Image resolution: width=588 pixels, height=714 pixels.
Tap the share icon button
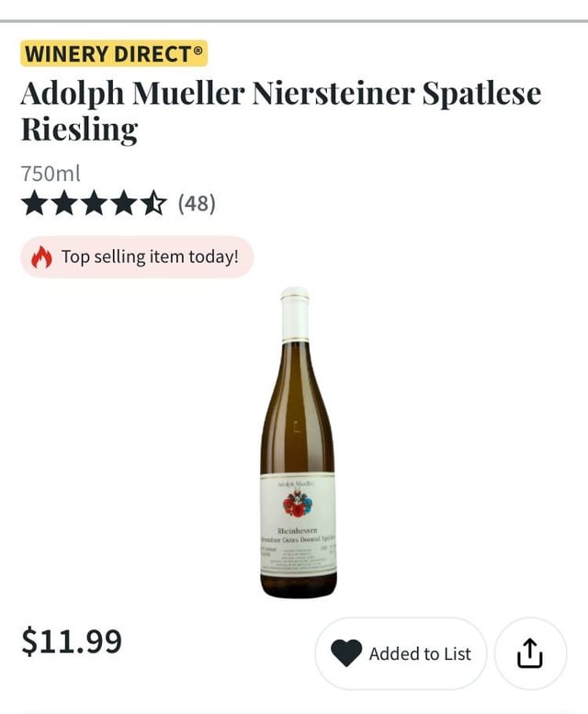[530, 653]
